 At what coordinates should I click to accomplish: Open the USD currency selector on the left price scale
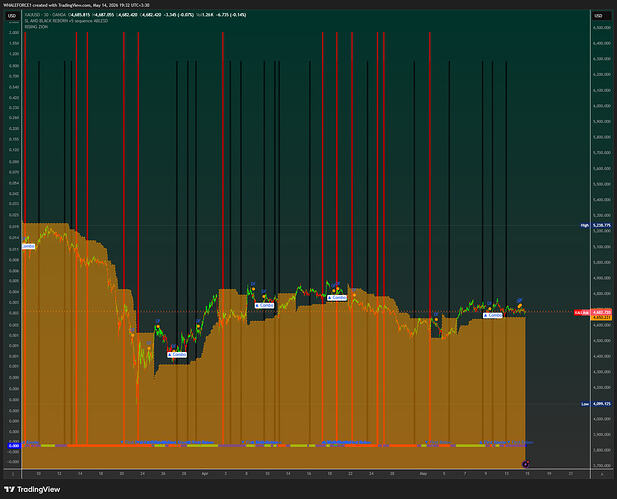12,16
